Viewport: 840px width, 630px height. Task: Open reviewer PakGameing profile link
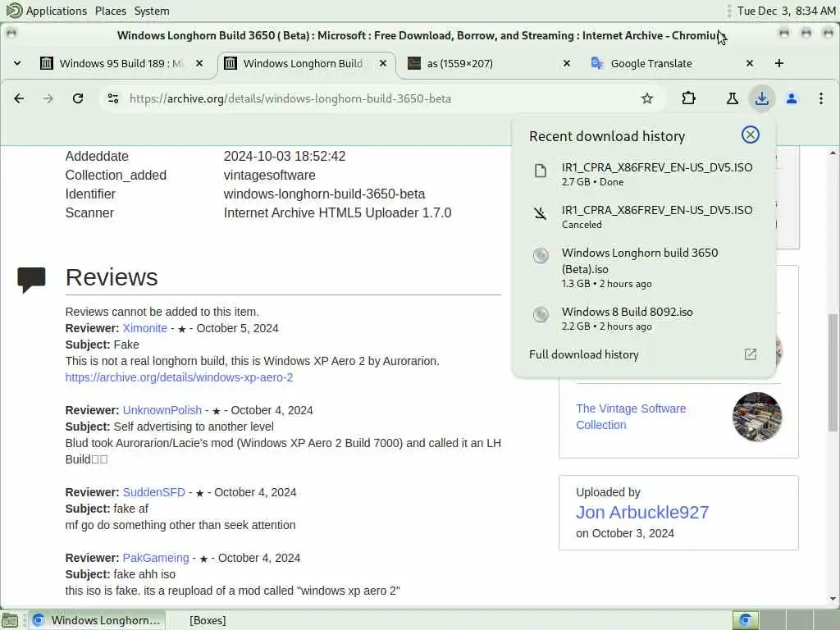(156, 558)
